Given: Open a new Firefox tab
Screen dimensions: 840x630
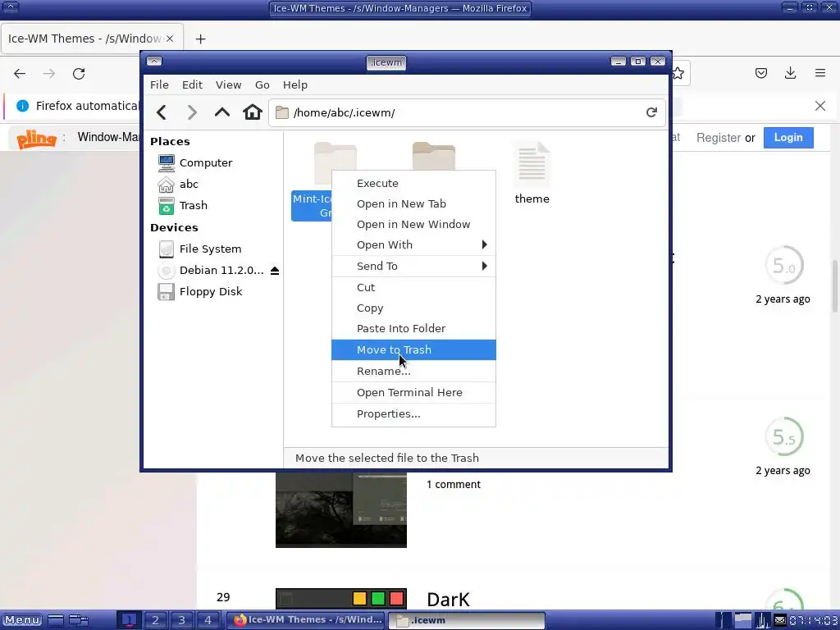Looking at the screenshot, I should [200, 39].
